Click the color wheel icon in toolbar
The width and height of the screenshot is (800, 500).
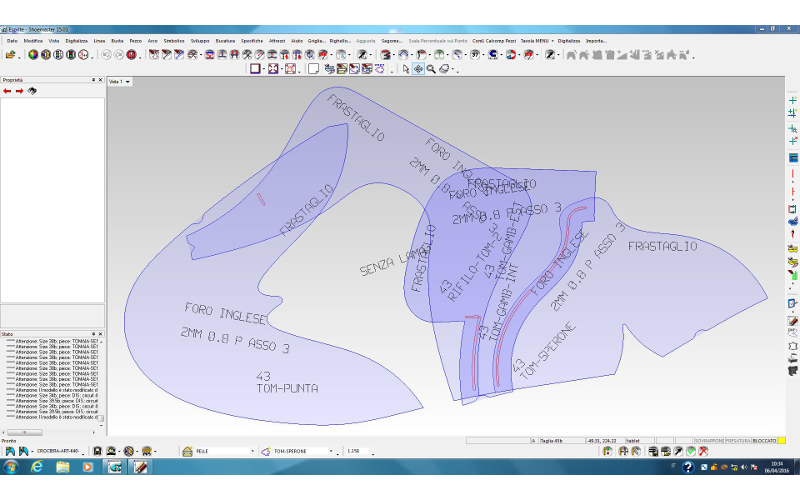[x=33, y=54]
